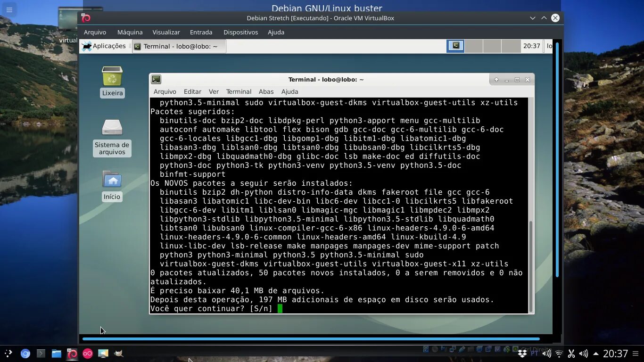Click the host panel clock showing 20:37

tap(616, 354)
